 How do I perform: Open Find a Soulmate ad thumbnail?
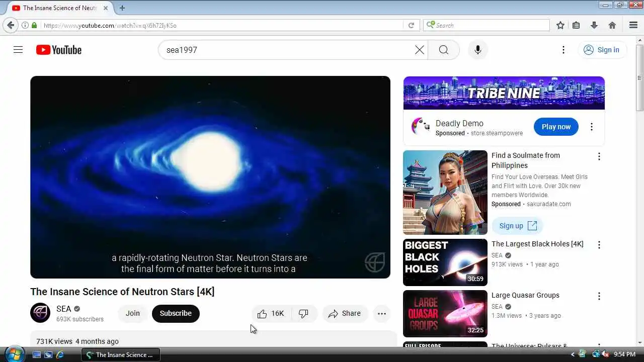point(445,193)
